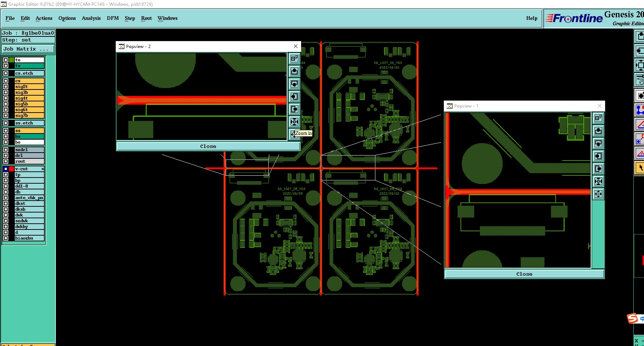The width and height of the screenshot is (644, 346).
Task: Select the auto_chk_pnl layer name
Action: tap(29, 198)
